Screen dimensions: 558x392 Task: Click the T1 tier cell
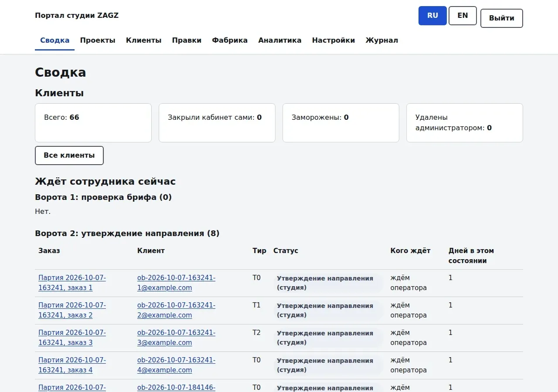coord(257,305)
